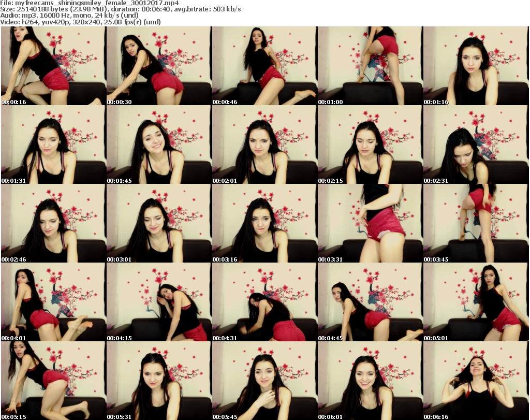Pick the 00:03:16 frame thumbnail
Image resolution: width=530 pixels, height=420 pixels.
[x=264, y=223]
